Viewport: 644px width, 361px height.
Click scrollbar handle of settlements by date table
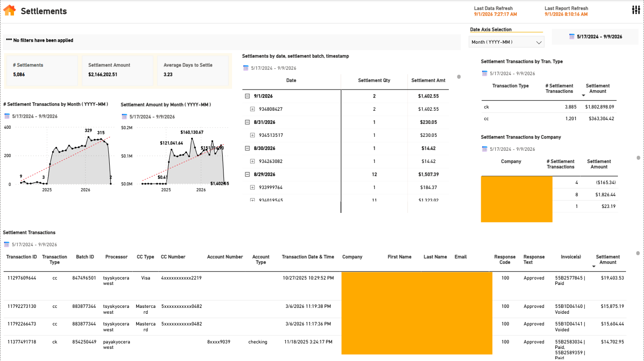[459, 77]
